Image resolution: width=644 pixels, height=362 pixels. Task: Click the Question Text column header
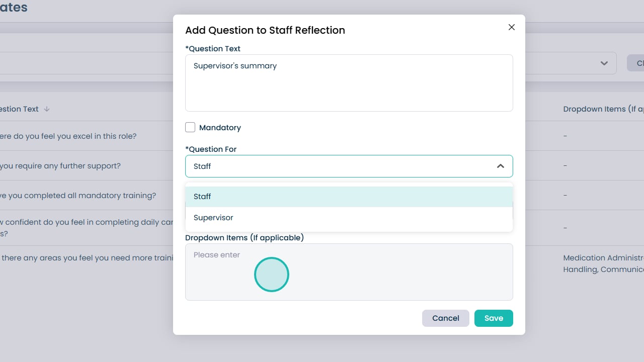[x=19, y=109]
